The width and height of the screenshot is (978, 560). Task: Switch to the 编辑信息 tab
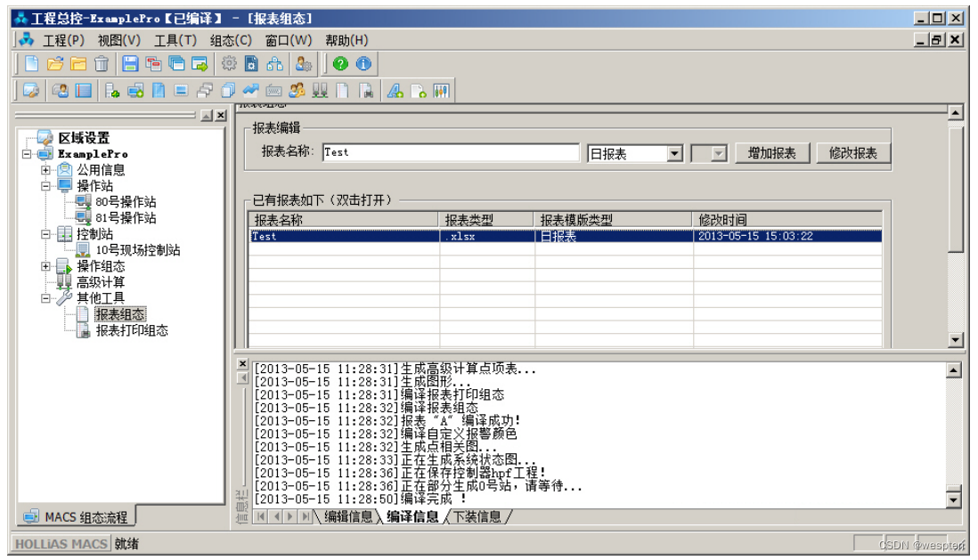(348, 516)
